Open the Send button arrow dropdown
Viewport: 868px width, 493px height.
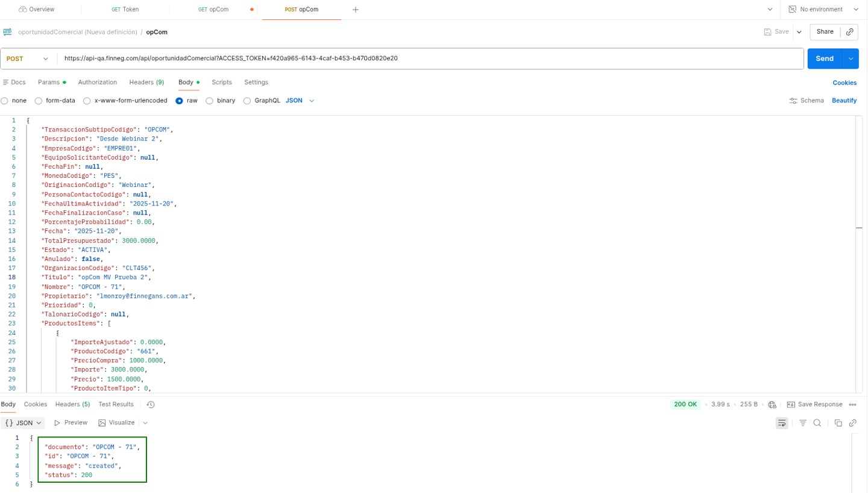pos(851,58)
